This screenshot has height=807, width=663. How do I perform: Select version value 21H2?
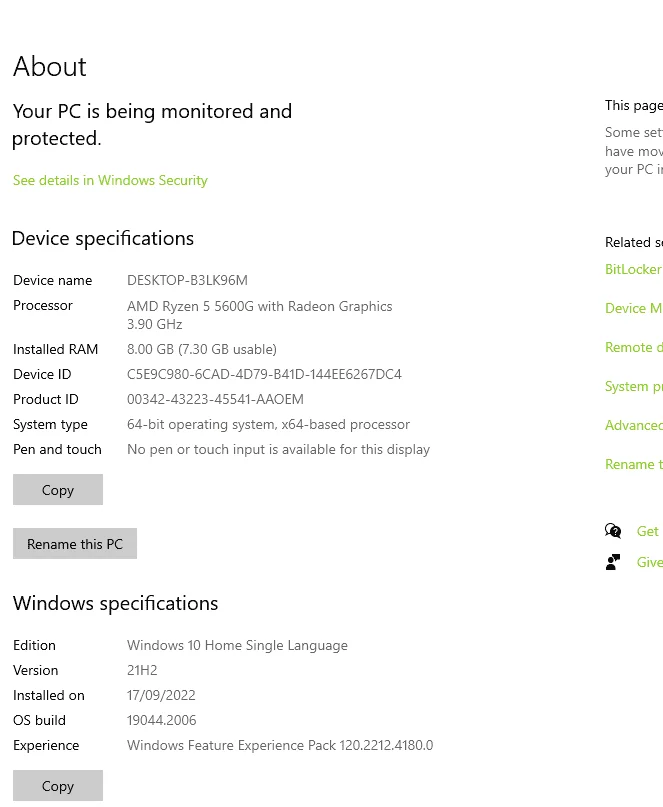click(x=142, y=670)
